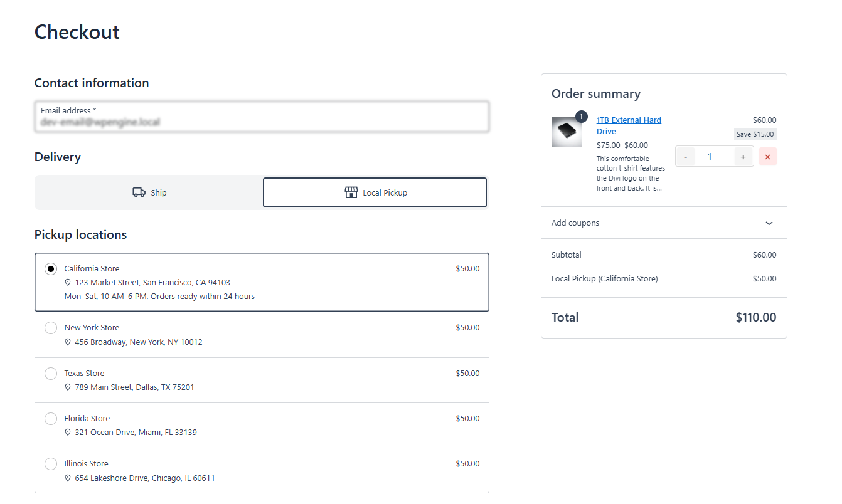The image size is (842, 504).
Task: Decrease quantity with the minus button
Action: [685, 157]
